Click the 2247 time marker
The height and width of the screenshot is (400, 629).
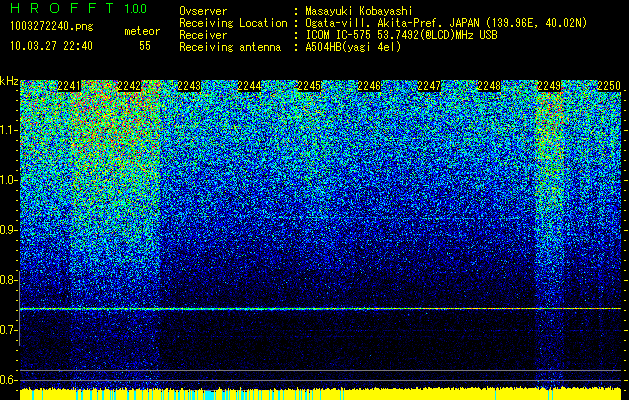click(x=429, y=86)
